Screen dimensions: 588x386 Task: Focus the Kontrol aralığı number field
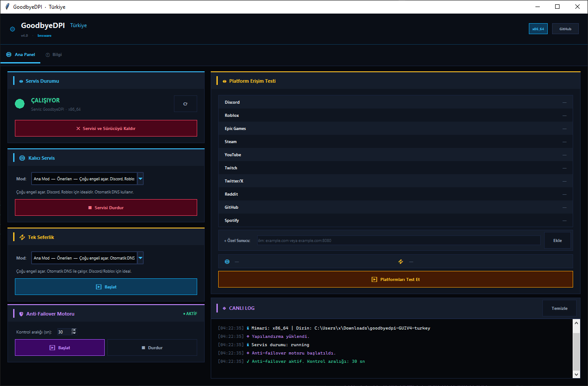(x=64, y=332)
